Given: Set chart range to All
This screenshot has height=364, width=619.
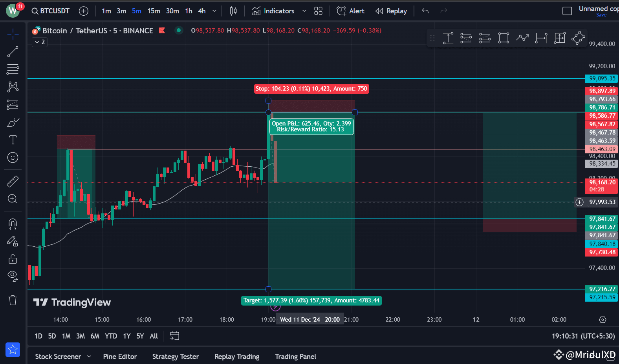Looking at the screenshot, I should click(154, 336).
